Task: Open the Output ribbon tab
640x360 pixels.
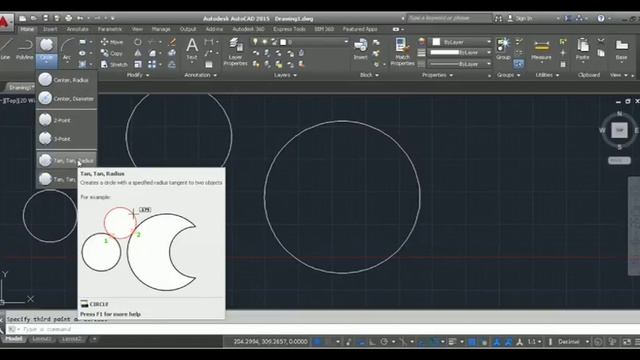Action: coord(188,29)
